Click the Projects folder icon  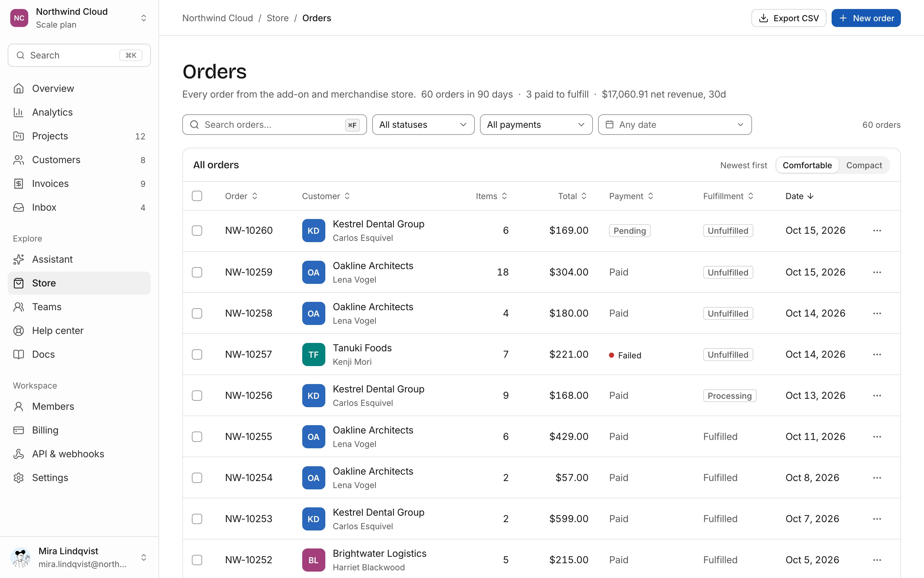click(x=18, y=136)
